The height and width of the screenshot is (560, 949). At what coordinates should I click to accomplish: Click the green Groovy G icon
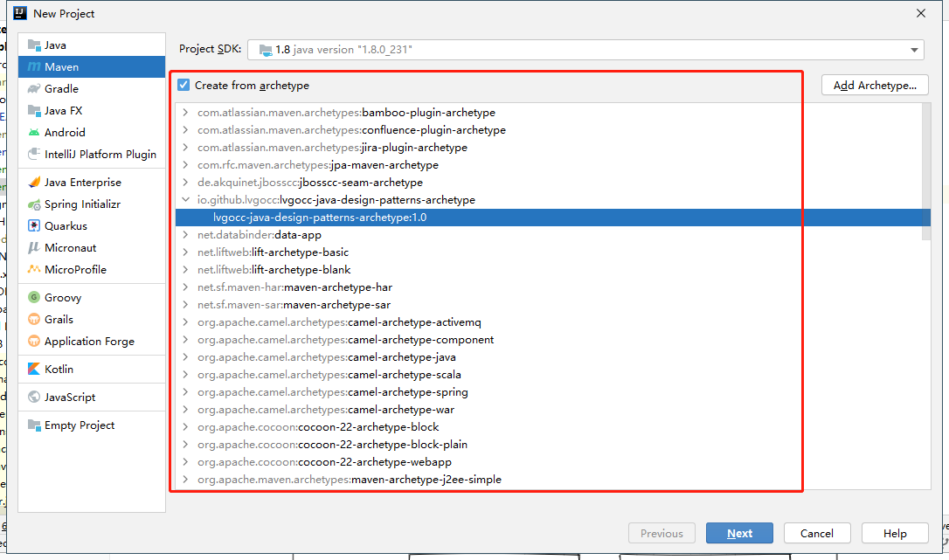point(34,297)
